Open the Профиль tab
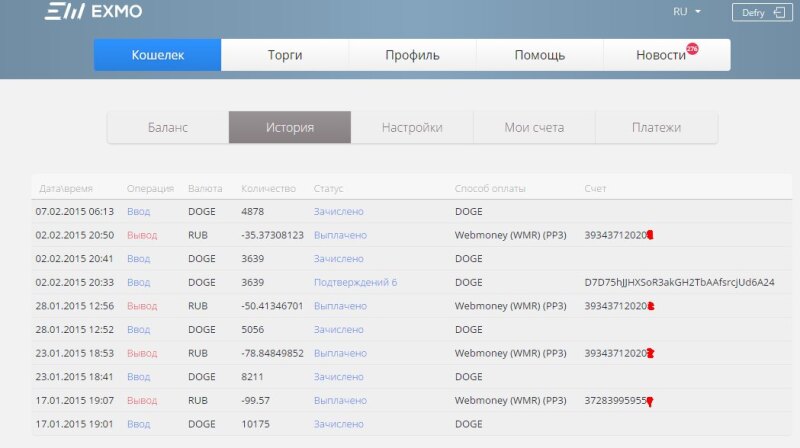This screenshot has width=800, height=448. (x=412, y=55)
